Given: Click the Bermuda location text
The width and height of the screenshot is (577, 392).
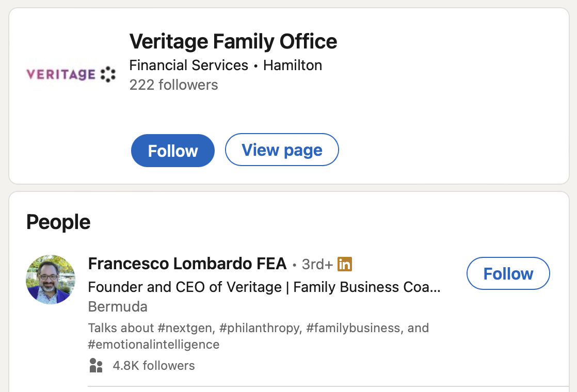Looking at the screenshot, I should (118, 306).
